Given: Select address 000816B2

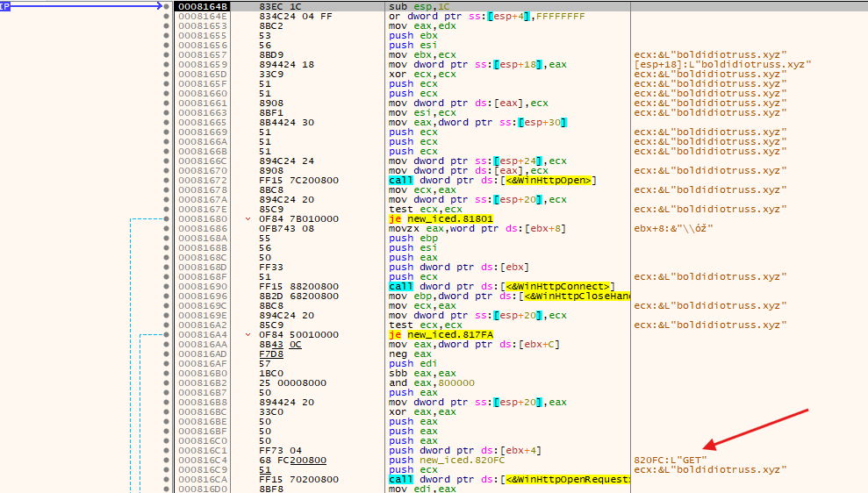Looking at the screenshot, I should pos(203,382).
